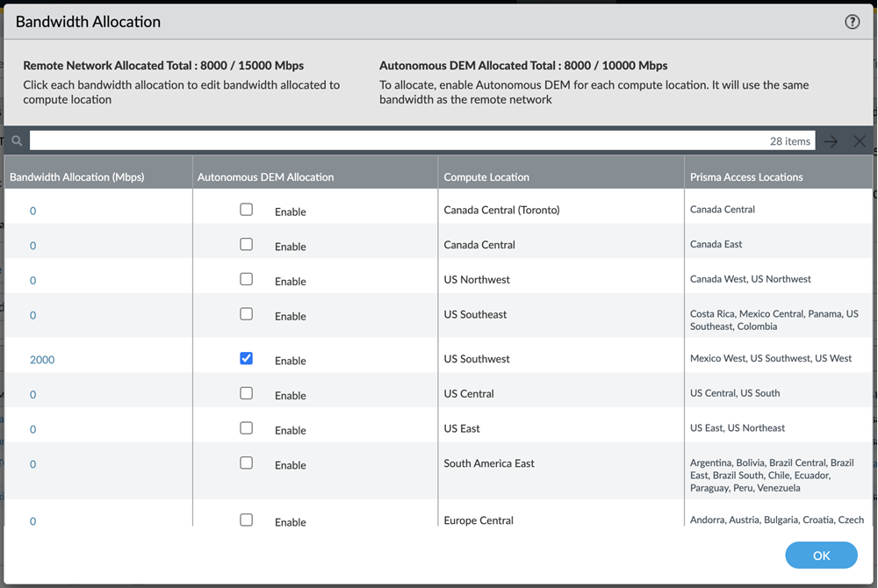Select the 'South America East' compute location cell
Image resolution: width=878 pixels, height=588 pixels.
point(489,463)
